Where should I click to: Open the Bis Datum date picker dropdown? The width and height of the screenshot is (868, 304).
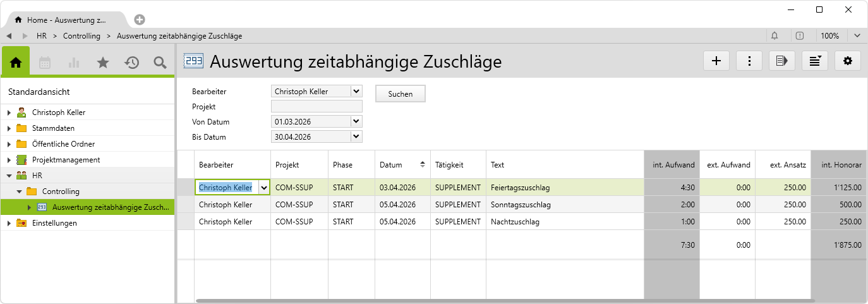pyautogui.click(x=356, y=137)
